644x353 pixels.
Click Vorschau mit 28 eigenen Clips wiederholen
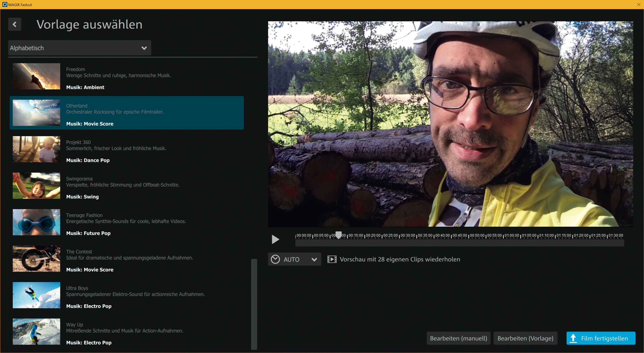point(400,259)
